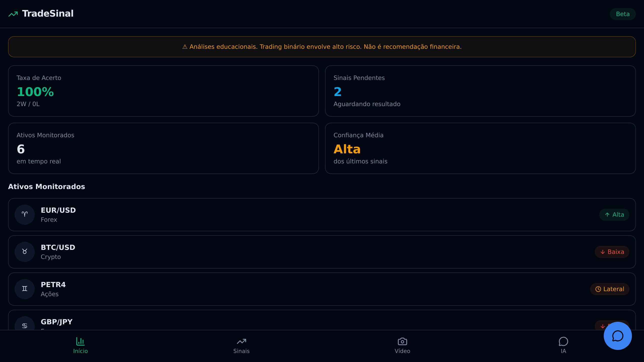The width and height of the screenshot is (644, 362).
Task: Click the TradeSinal app title
Action: pos(48,14)
